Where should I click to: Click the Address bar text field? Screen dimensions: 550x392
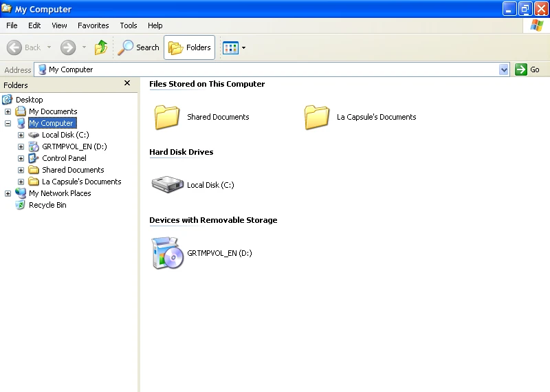tap(272, 69)
